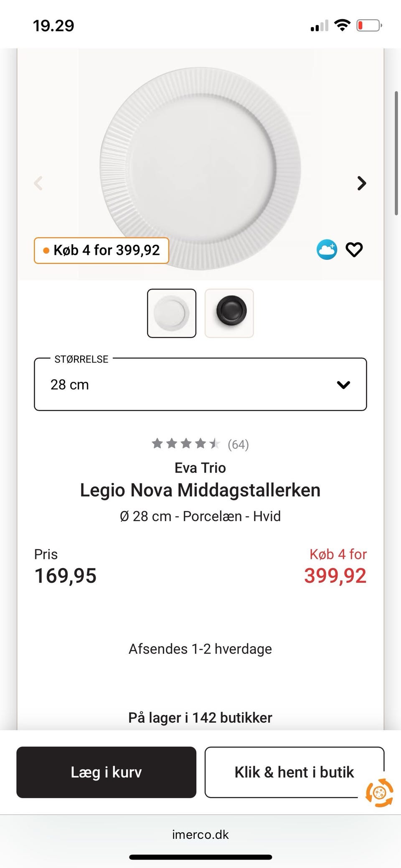Viewport: 401px width, 868px height.
Task: Open the 64 reviews count link
Action: (238, 444)
